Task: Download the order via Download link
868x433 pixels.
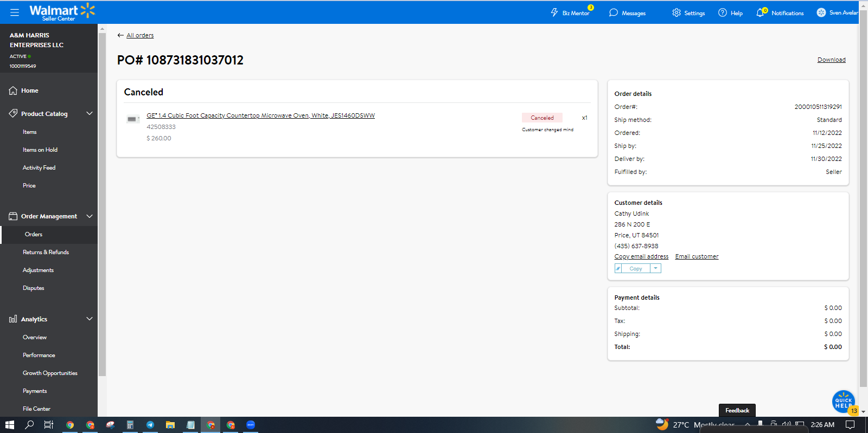Action: (832, 60)
